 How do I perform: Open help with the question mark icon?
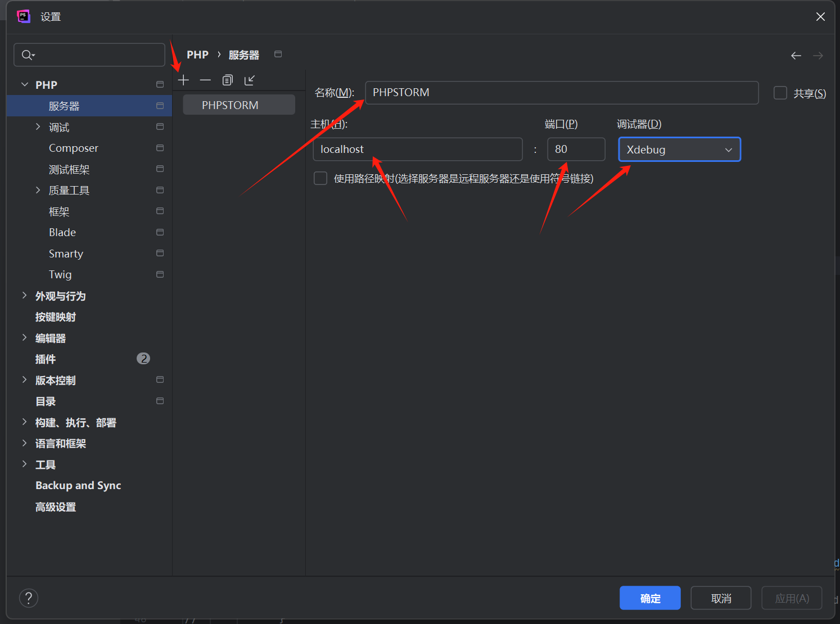(29, 598)
